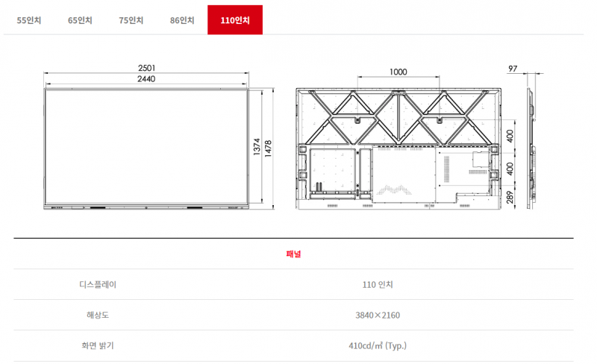Switch to the 65인치 tab
Screen dimensions: 597x364
coord(80,20)
